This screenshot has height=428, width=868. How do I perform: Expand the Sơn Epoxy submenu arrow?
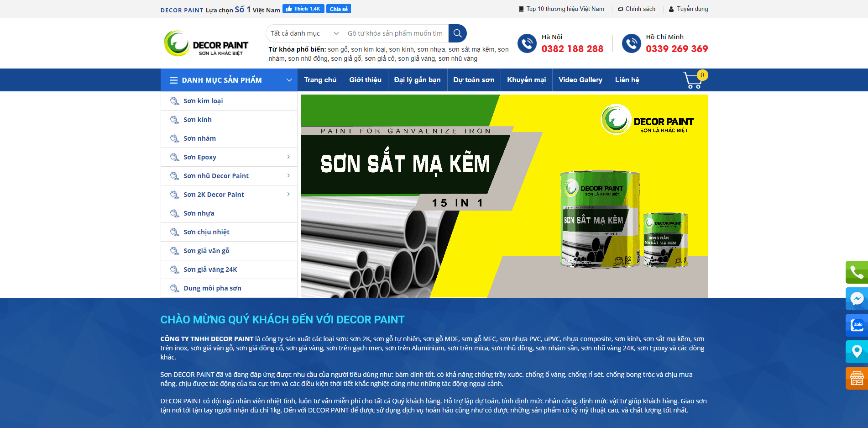[x=288, y=157]
